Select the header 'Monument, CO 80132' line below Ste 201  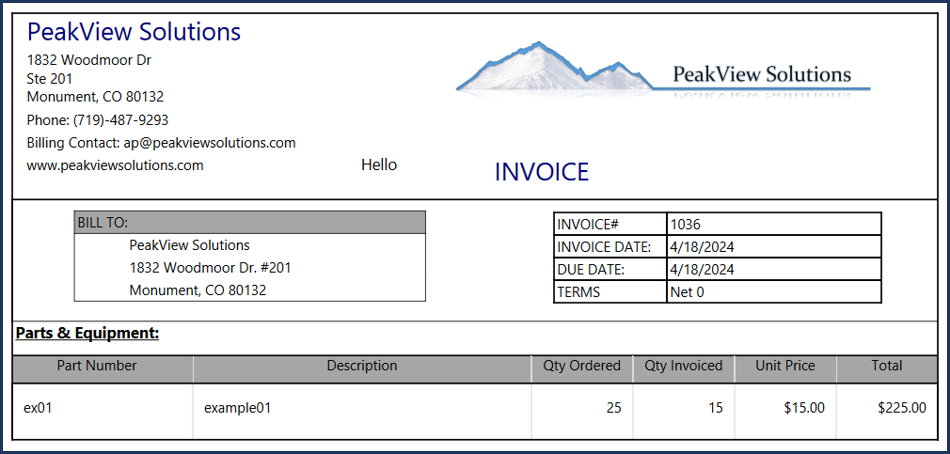pos(95,96)
